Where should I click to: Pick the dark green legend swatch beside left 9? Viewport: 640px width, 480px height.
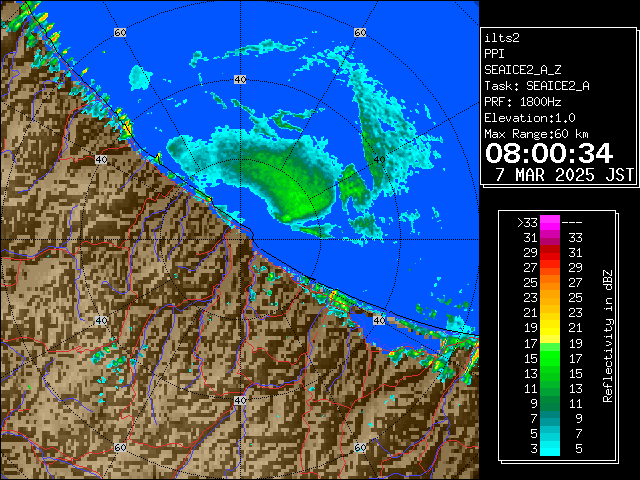coord(550,403)
